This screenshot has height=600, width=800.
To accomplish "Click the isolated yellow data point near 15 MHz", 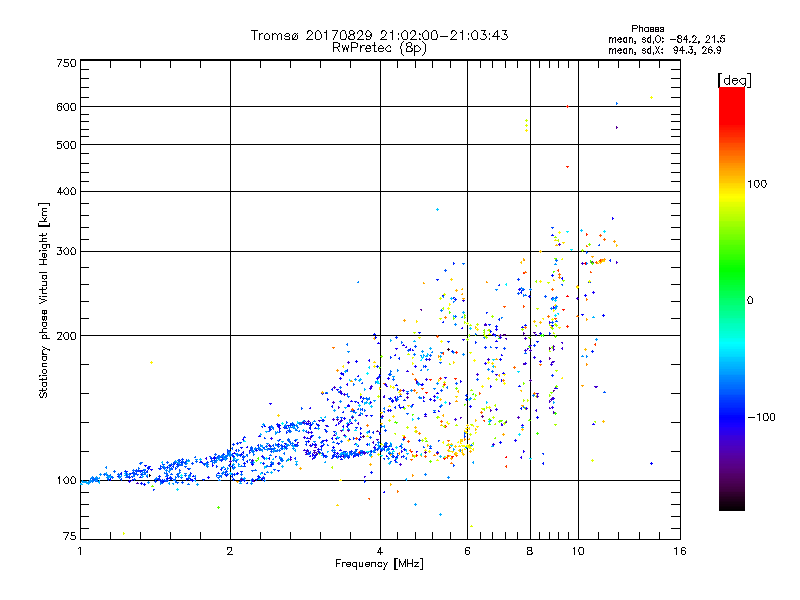I will [x=651, y=97].
